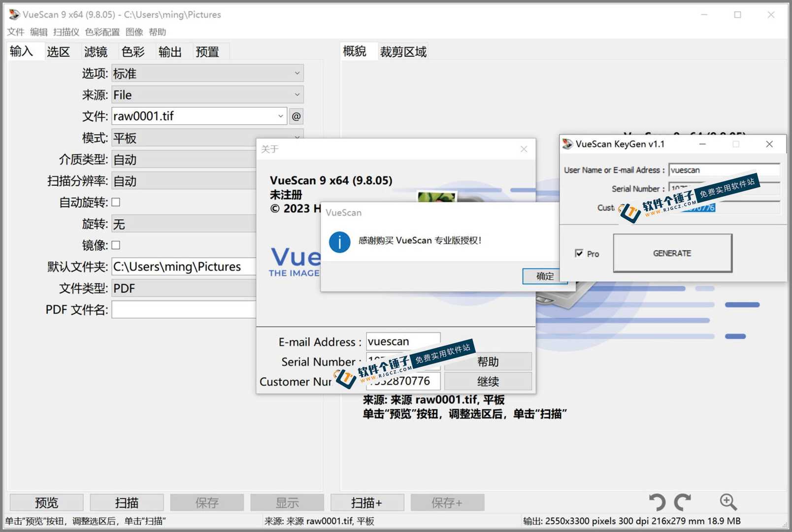Viewport: 792px width, 532px height.
Task: Close the VueScan KeyGen window
Action: 769,144
